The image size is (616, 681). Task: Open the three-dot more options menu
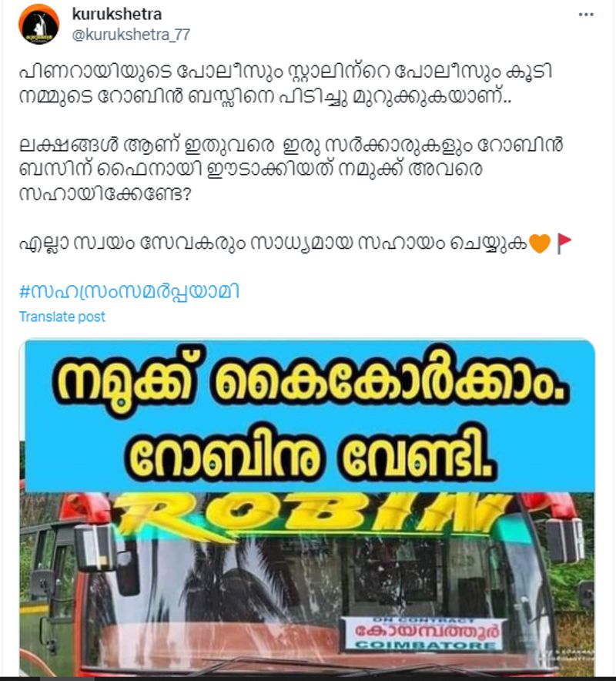click(x=586, y=15)
